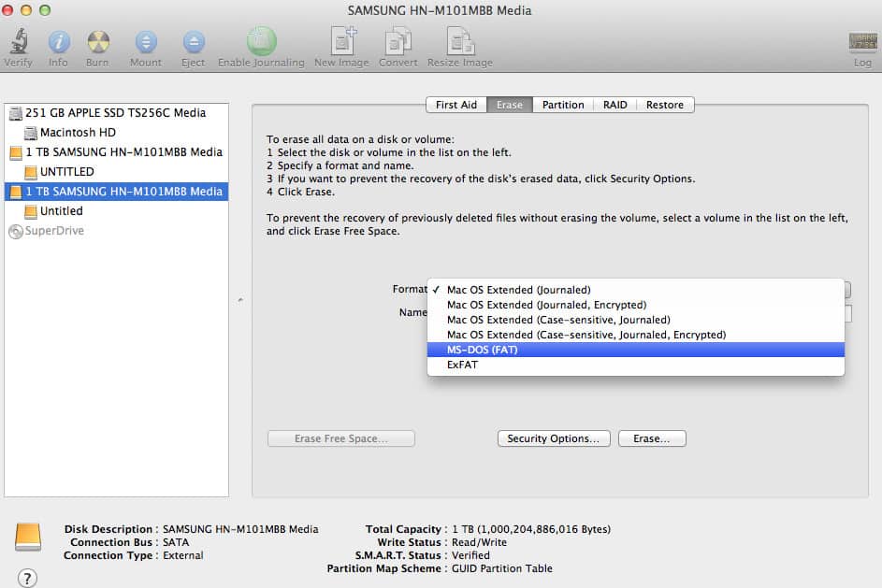Choose Mac OS Extended (Case-sensitive, Journaled) format
This screenshot has height=588, width=882.
tap(636, 320)
